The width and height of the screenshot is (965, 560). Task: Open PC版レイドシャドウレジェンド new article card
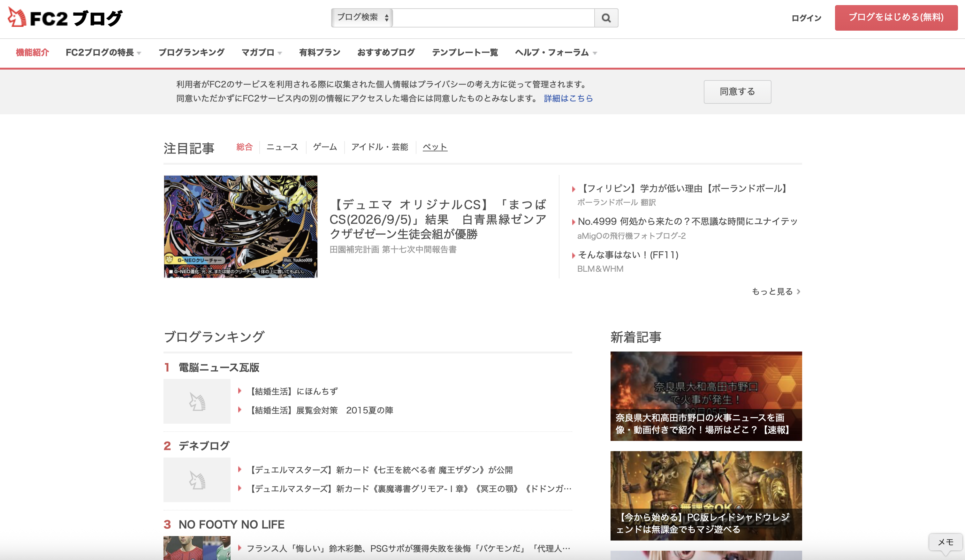click(x=706, y=496)
